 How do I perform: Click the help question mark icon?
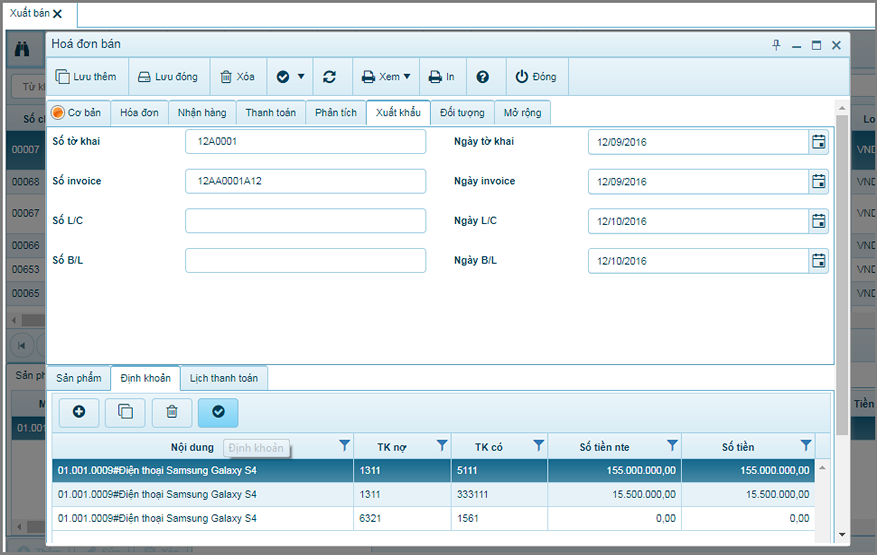click(x=483, y=77)
